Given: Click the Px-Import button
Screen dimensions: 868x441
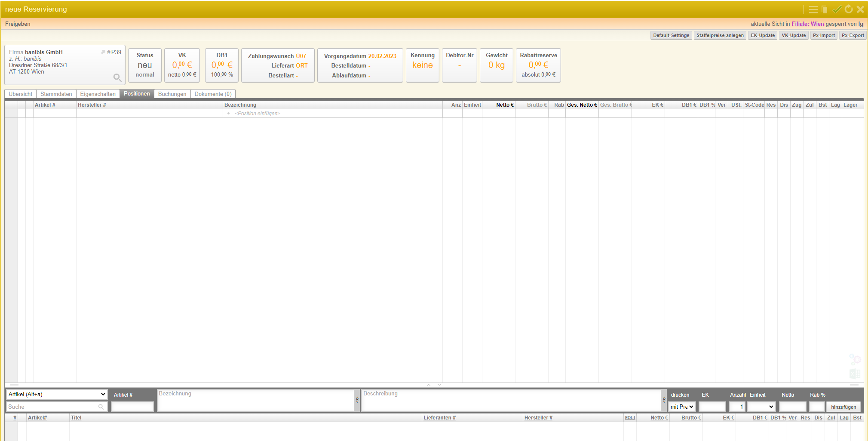Looking at the screenshot, I should [x=824, y=35].
